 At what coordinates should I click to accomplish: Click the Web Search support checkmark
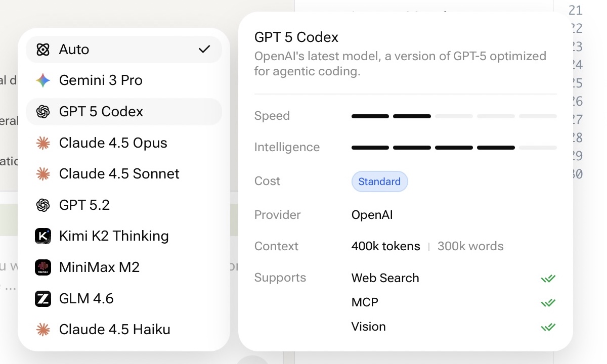548,278
